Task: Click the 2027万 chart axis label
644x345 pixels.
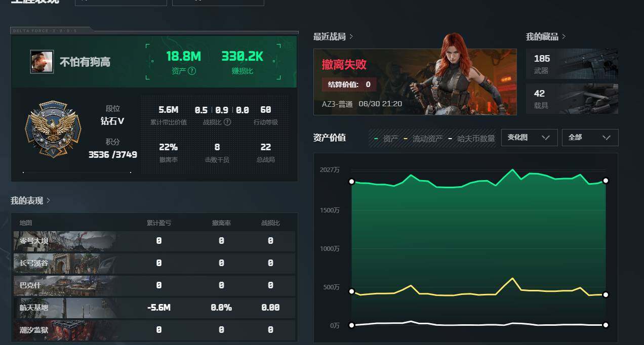Action: pos(330,169)
